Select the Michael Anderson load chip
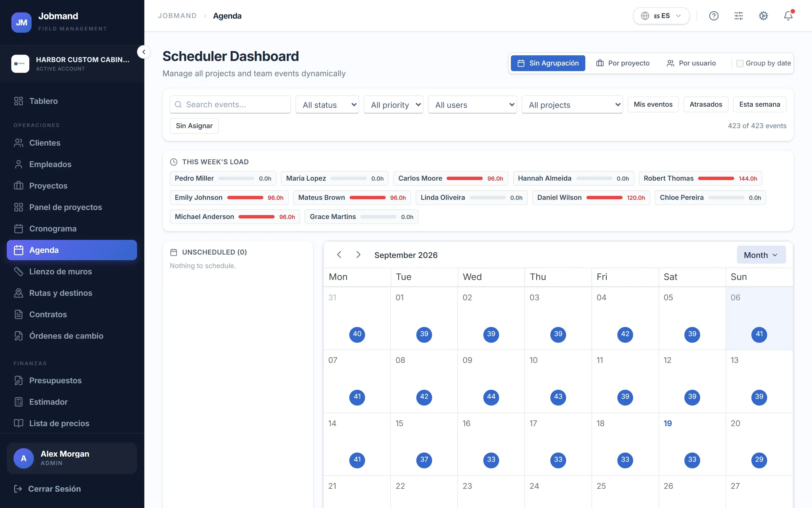The image size is (812, 508). (x=235, y=217)
